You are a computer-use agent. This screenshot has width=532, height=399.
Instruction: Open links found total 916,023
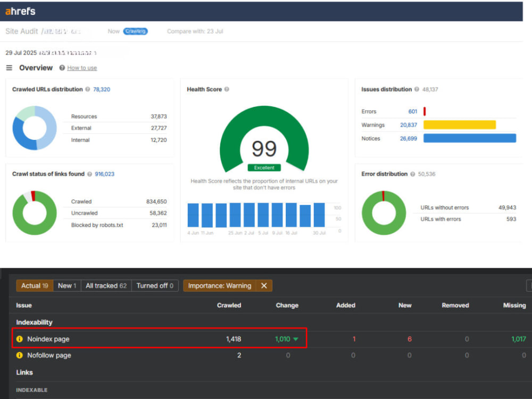pos(104,174)
